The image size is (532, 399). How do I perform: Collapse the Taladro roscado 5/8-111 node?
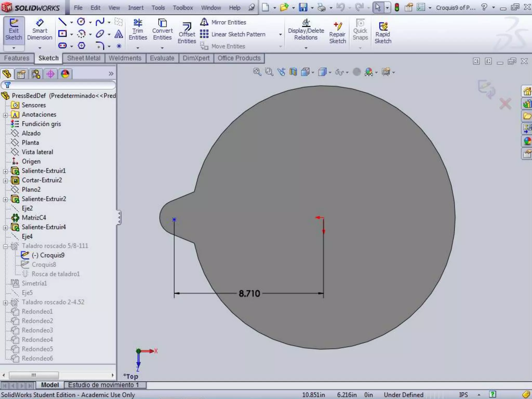tap(5, 246)
